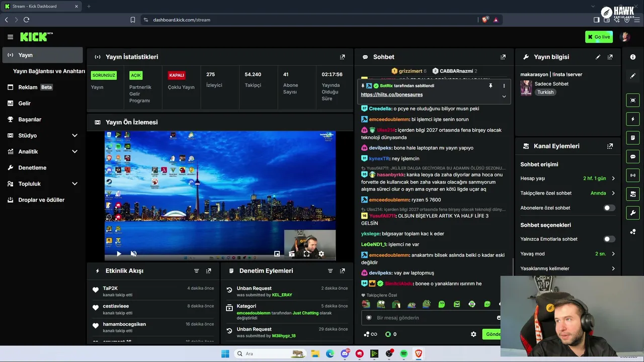Pop out the Yayın İstatistikleri panel
Screen dimensions: 644x362
point(342,57)
